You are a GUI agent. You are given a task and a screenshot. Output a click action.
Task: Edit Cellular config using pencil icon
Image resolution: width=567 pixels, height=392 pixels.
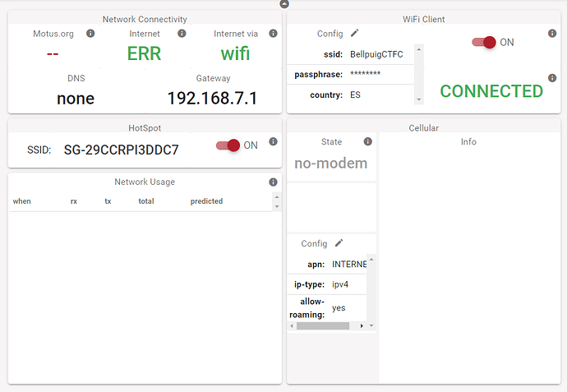pyautogui.click(x=339, y=243)
